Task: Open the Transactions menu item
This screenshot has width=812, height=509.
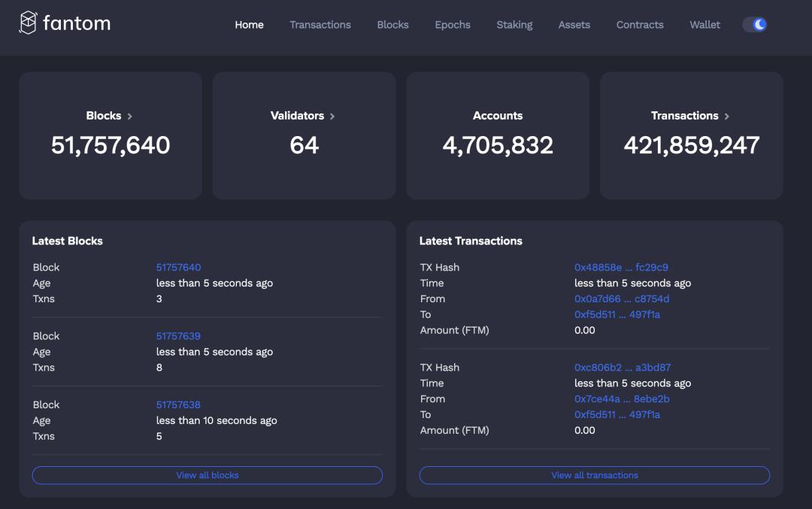Action: (x=320, y=25)
